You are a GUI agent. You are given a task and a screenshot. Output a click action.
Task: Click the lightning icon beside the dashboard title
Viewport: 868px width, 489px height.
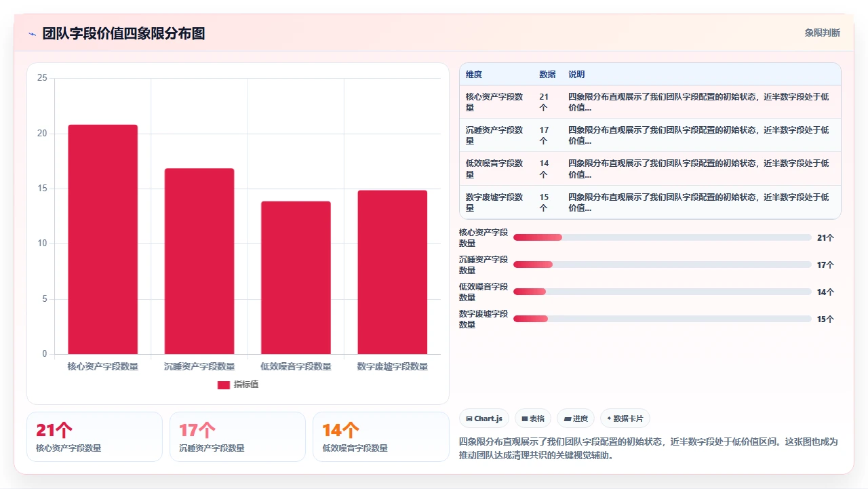pos(32,34)
